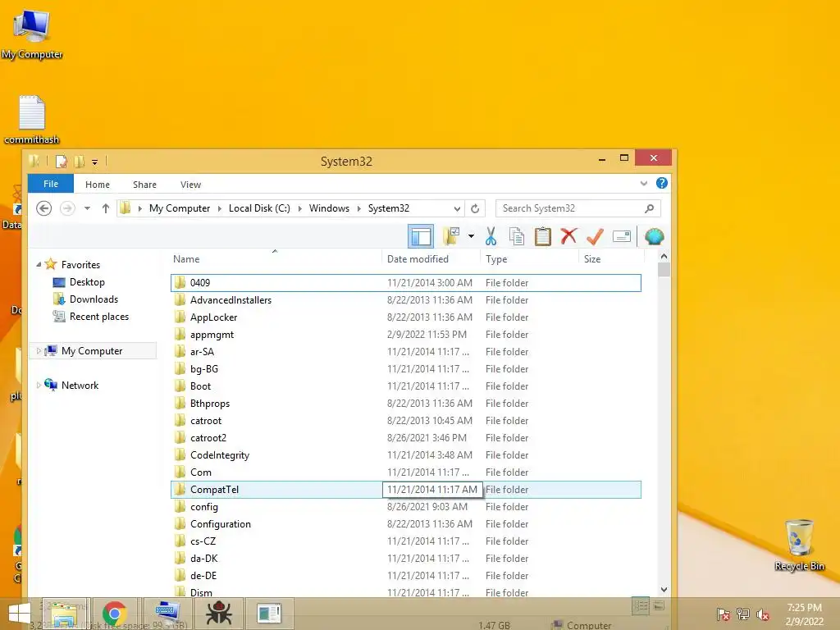The image size is (840, 630).
Task: Select the appmgmt folder
Action: click(405, 335)
